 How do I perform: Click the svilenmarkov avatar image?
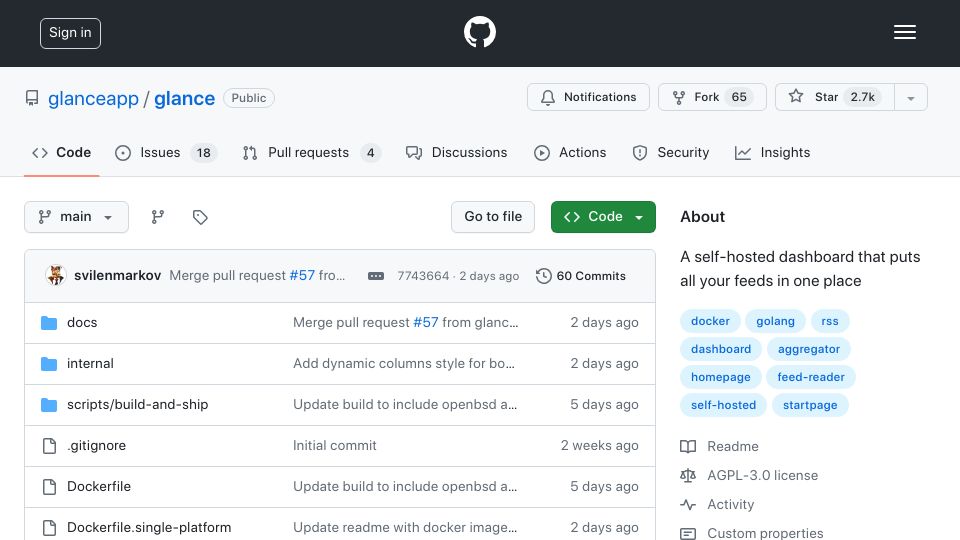tap(56, 276)
